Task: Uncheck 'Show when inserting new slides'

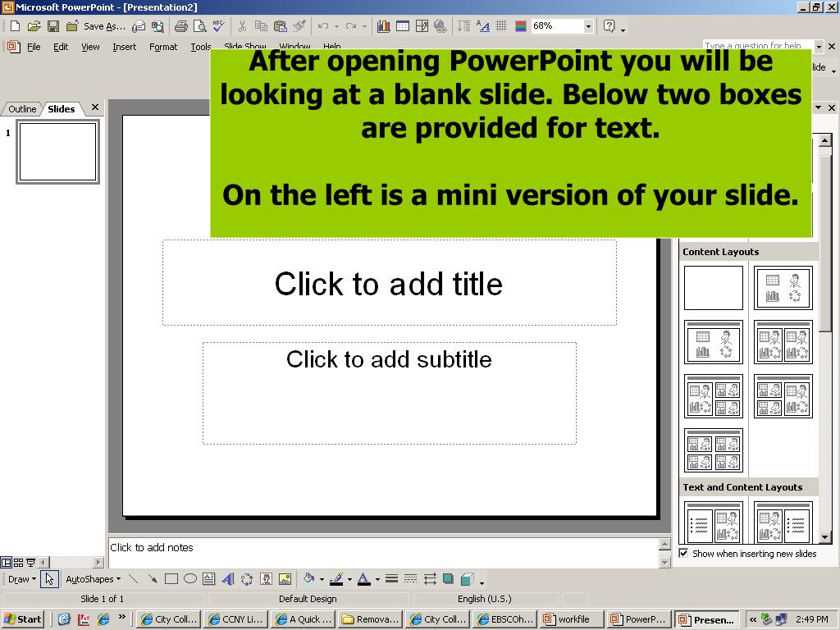Action: [683, 554]
